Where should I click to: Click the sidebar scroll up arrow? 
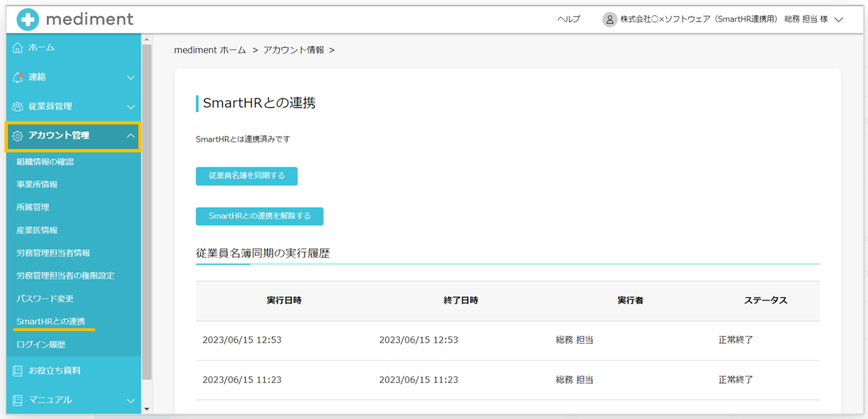[x=146, y=39]
